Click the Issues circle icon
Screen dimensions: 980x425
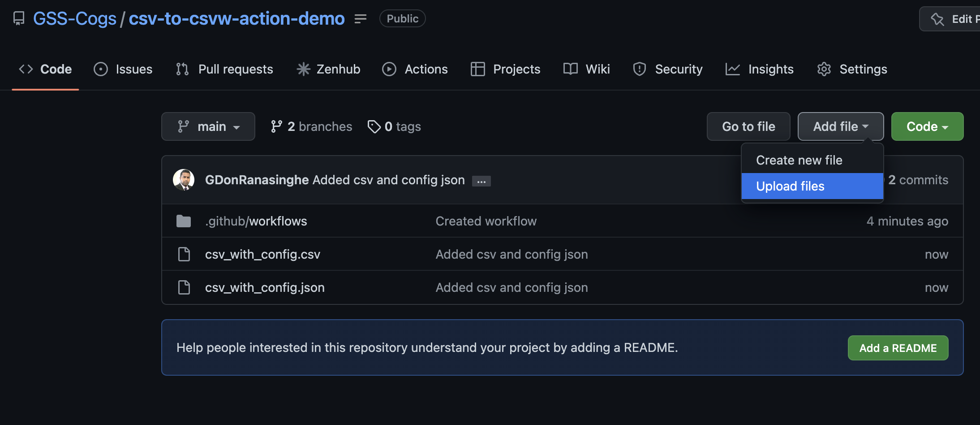[x=101, y=69]
